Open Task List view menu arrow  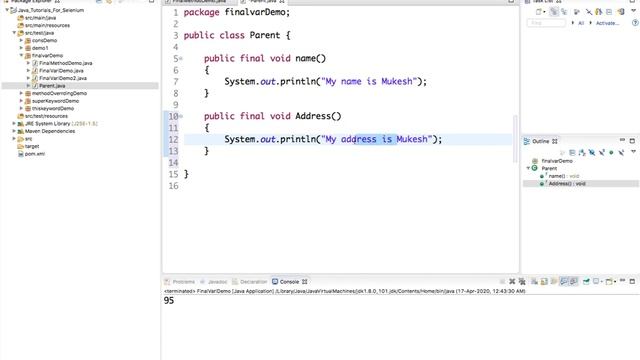click(x=633, y=11)
